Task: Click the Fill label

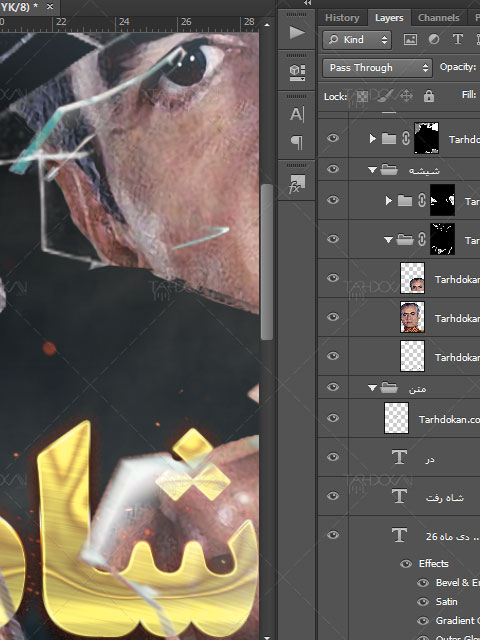Action: coord(469,95)
